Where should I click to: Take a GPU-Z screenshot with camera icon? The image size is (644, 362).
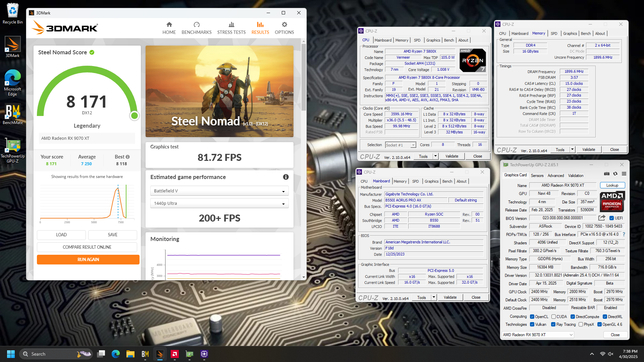pyautogui.click(x=607, y=174)
